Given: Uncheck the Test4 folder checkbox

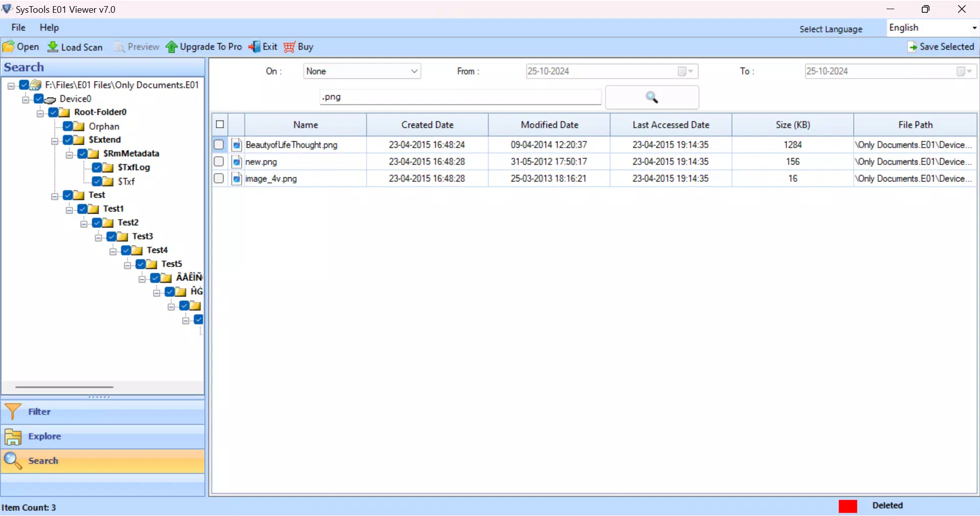Looking at the screenshot, I should [126, 250].
